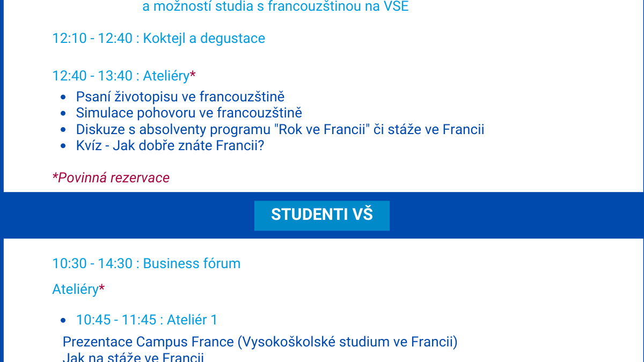
Task: Click the Psaní životopisu ve francouzštině item
Action: 180,97
